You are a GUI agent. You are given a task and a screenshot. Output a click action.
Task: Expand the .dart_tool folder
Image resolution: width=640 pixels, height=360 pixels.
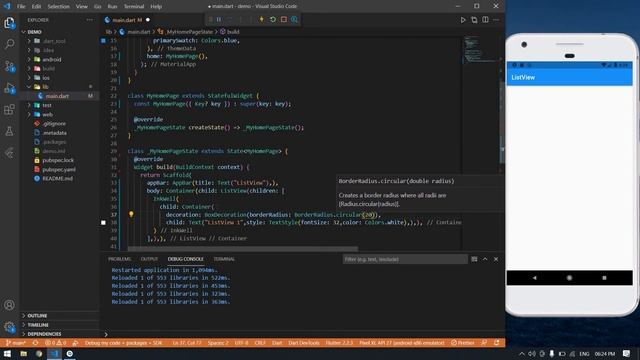(29, 41)
